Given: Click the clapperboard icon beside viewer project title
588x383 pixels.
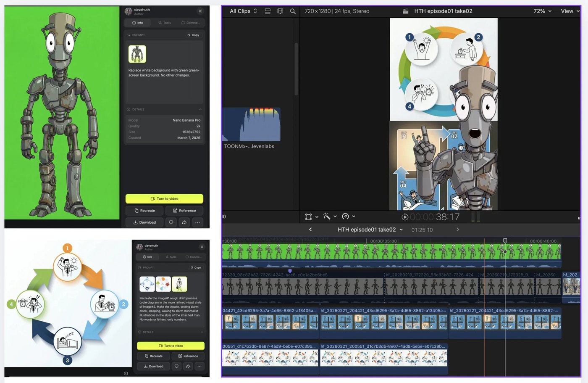Looking at the screenshot, I should 405,11.
